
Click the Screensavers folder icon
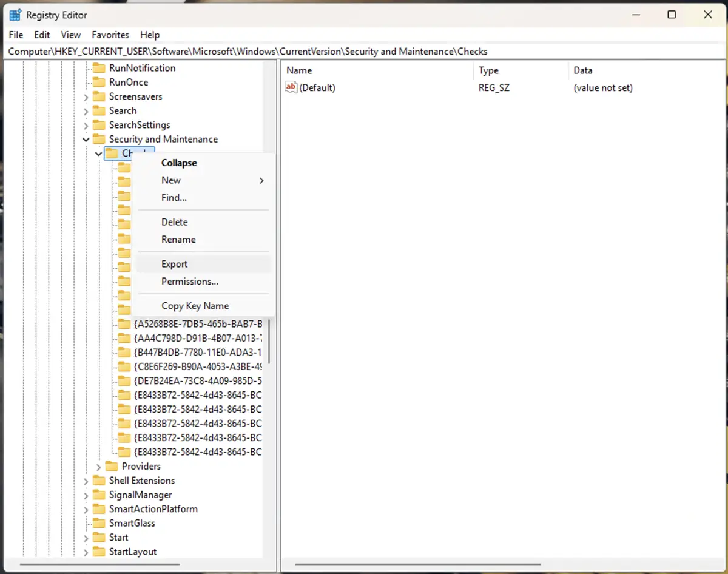[x=99, y=96]
